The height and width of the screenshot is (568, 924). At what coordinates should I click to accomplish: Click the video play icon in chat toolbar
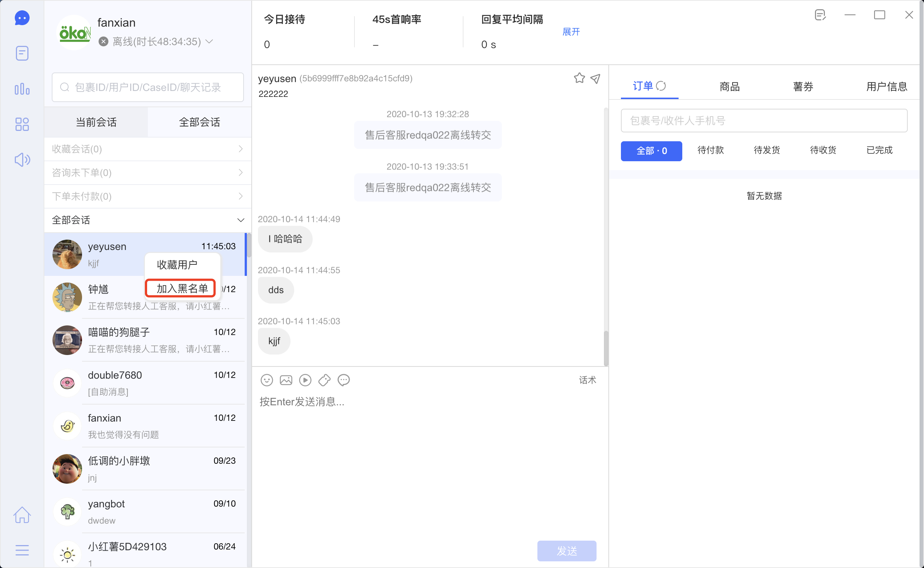pos(305,380)
